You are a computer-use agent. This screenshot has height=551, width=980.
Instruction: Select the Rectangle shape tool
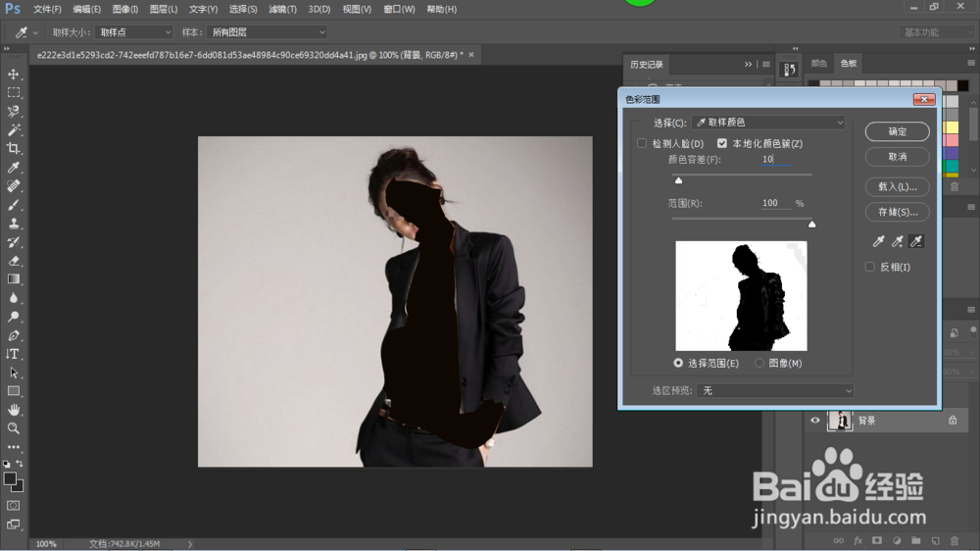click(x=13, y=391)
